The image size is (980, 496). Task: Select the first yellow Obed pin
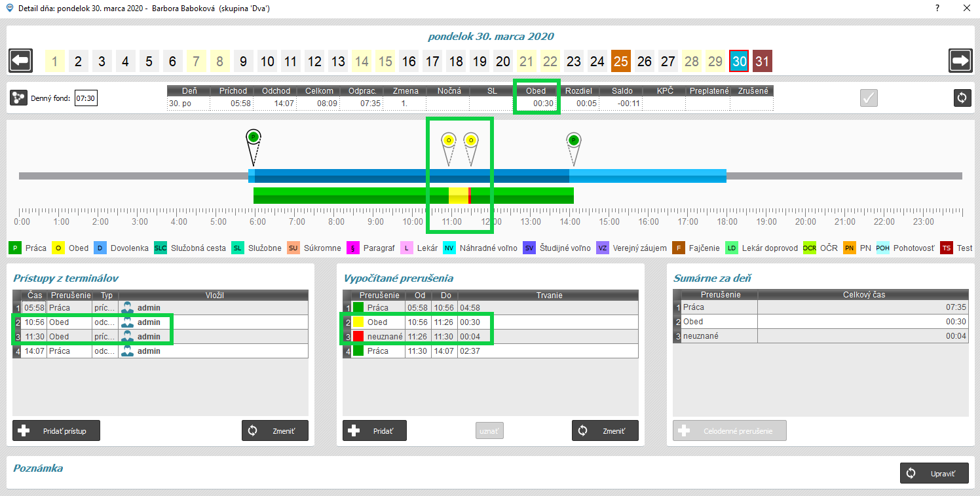click(448, 148)
